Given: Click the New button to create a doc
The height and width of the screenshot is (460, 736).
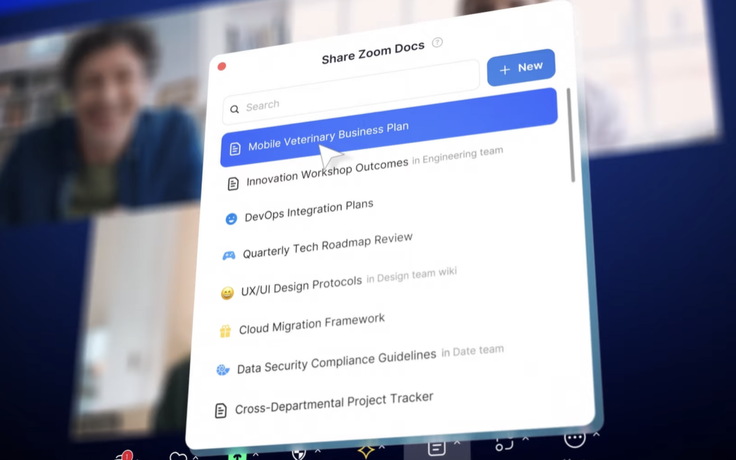Looking at the screenshot, I should pyautogui.click(x=521, y=68).
